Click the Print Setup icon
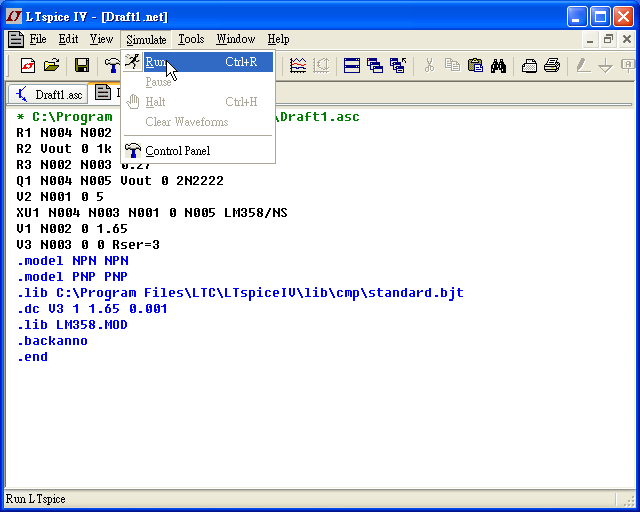This screenshot has height=512, width=640. (x=529, y=65)
